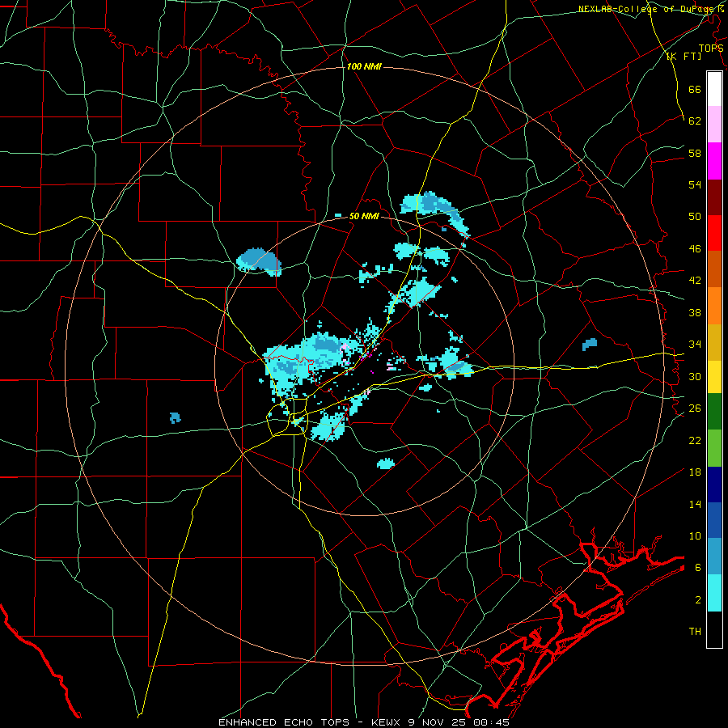Viewport: 728px width, 728px height.
Task: Click the 26 value on the legend
Action: [695, 408]
